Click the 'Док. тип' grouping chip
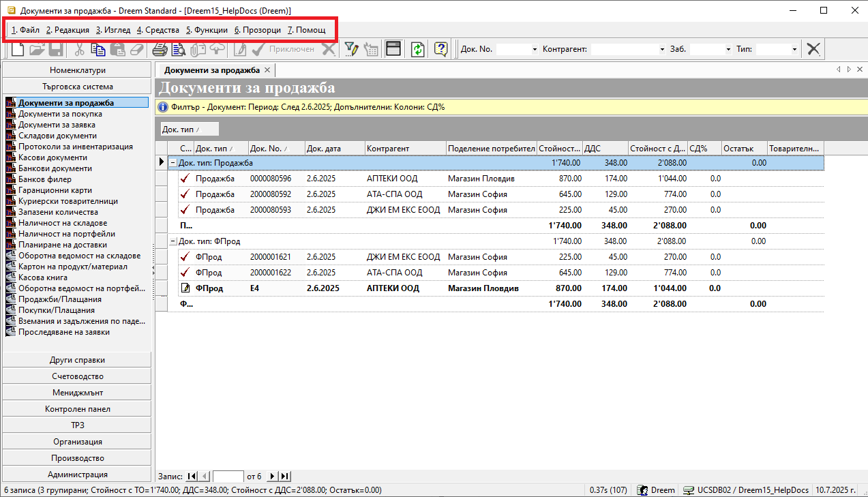Viewport: 868px width, 497px height. point(189,129)
